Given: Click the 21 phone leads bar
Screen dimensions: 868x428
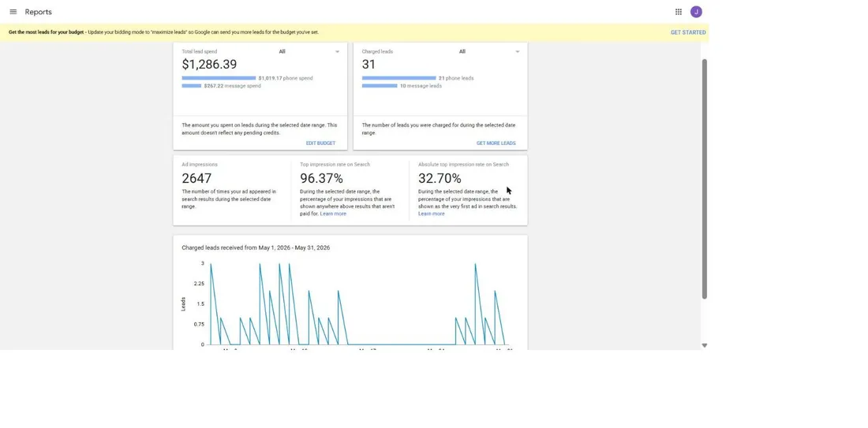Looking at the screenshot, I should pos(398,79).
